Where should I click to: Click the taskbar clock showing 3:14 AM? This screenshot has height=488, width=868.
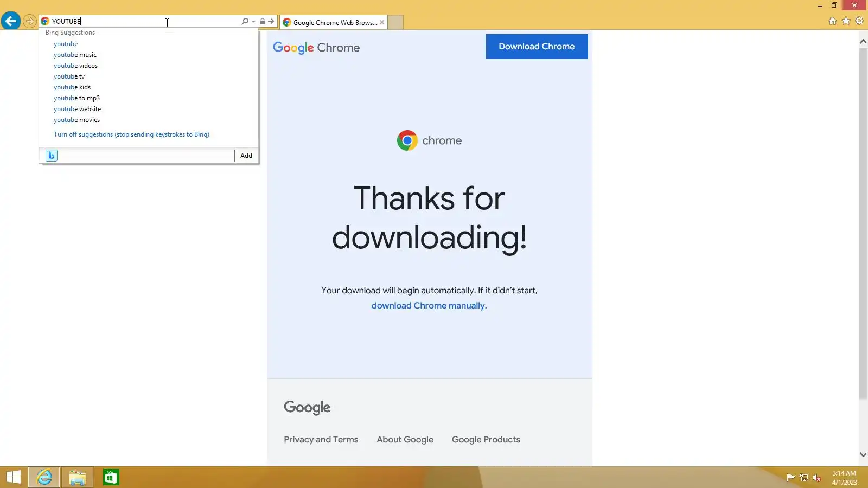(845, 478)
